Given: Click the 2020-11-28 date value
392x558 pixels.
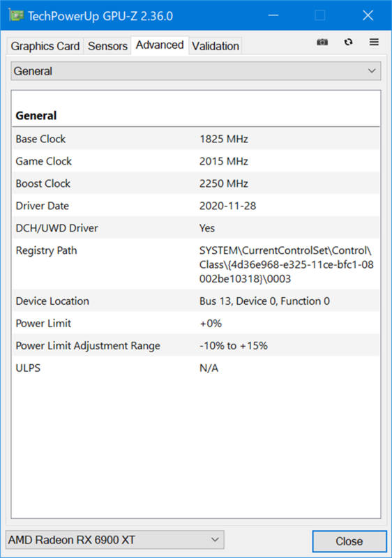Looking at the screenshot, I should [x=227, y=206].
